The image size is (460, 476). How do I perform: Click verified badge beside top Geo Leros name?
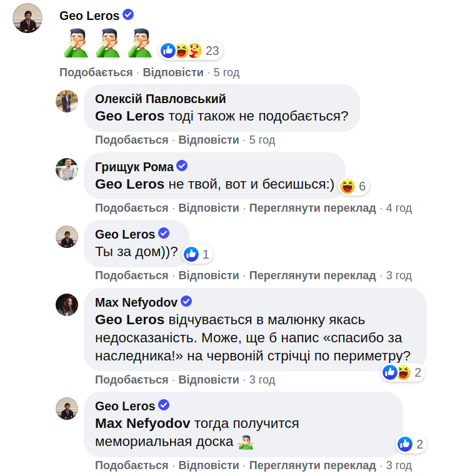pyautogui.click(x=128, y=15)
